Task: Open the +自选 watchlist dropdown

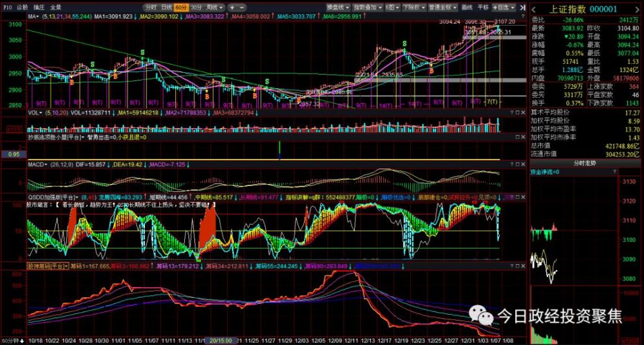Action: coord(503,7)
